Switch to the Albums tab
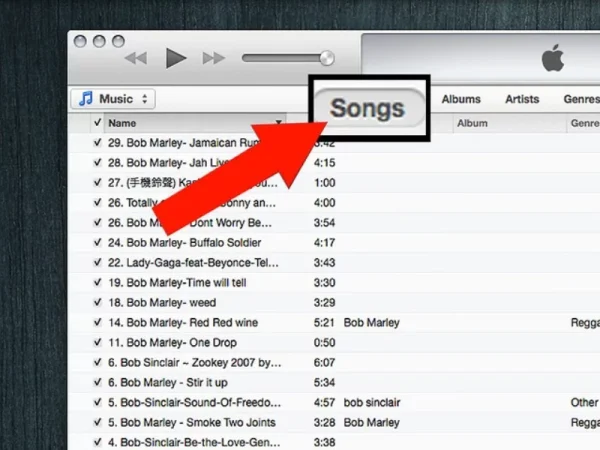600x450 pixels. pyautogui.click(x=461, y=99)
